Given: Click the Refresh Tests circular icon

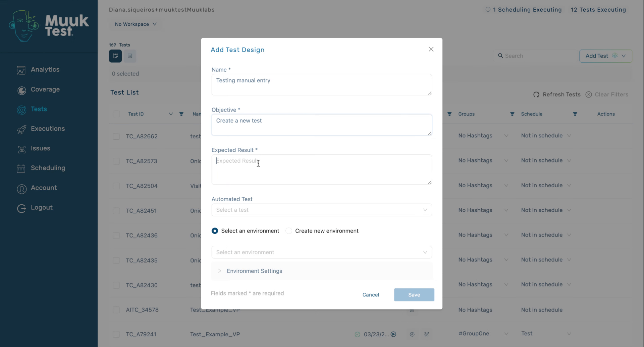Looking at the screenshot, I should [536, 95].
